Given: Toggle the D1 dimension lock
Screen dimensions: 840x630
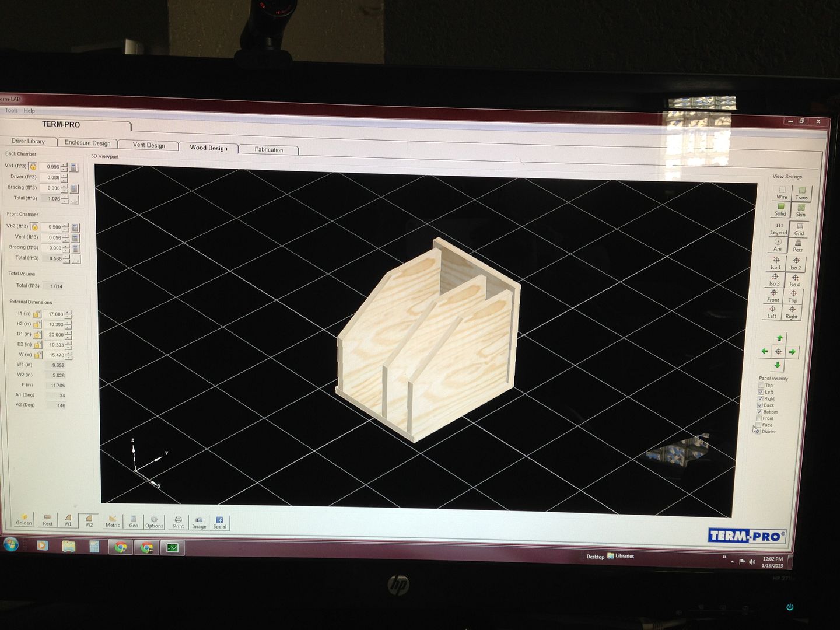Looking at the screenshot, I should pyautogui.click(x=37, y=335).
